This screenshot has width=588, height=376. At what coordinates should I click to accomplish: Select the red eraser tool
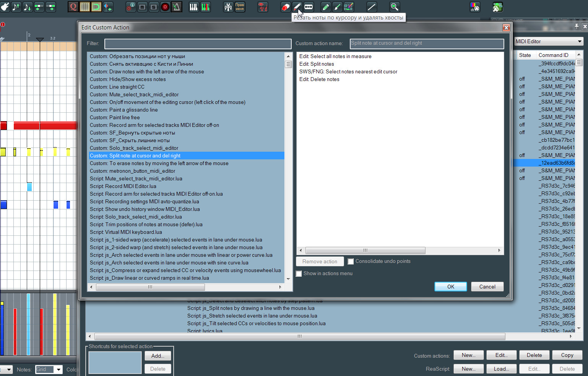(286, 7)
